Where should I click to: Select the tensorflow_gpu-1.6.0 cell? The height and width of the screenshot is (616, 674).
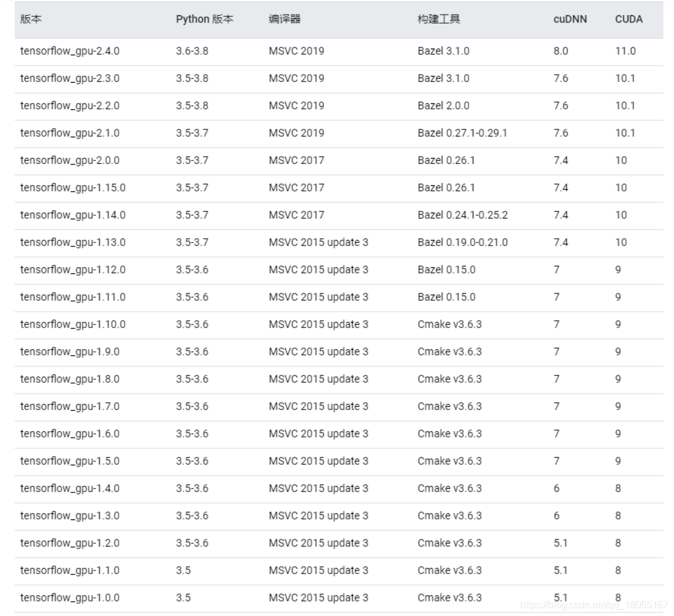(70, 434)
